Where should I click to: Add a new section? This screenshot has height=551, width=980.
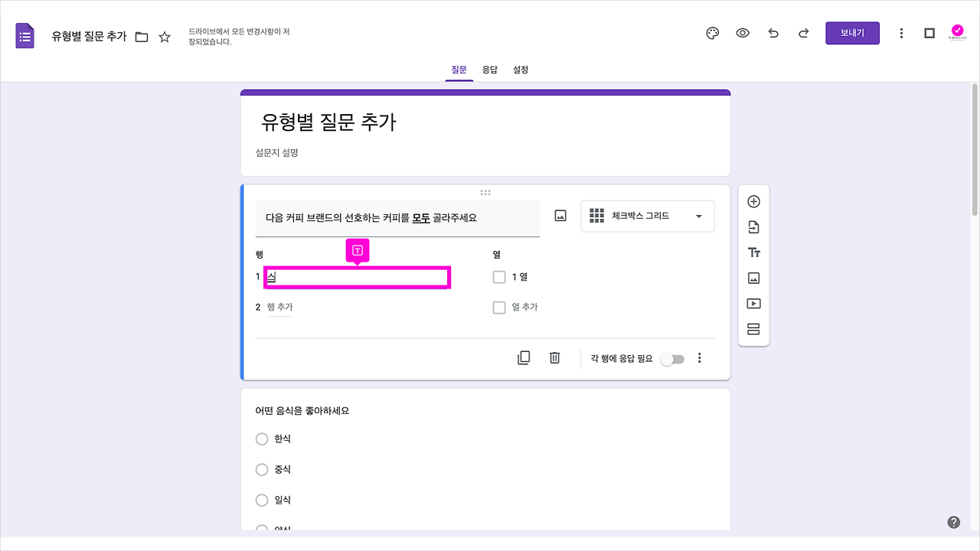(x=753, y=328)
